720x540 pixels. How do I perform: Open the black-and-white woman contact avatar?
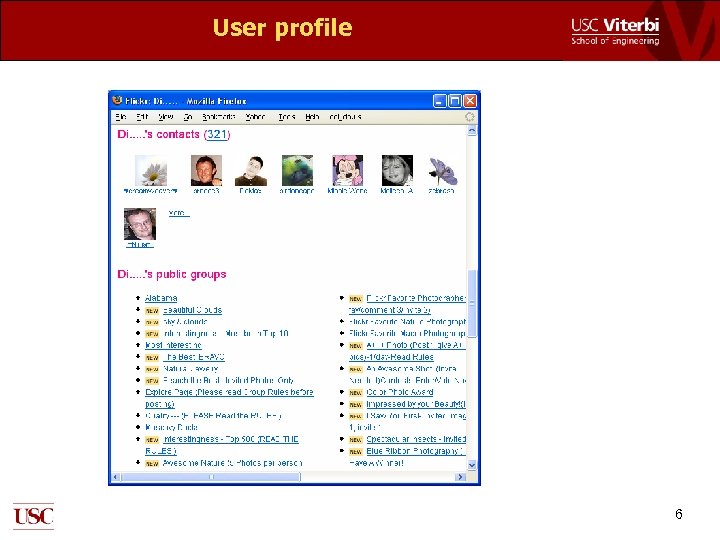397,170
